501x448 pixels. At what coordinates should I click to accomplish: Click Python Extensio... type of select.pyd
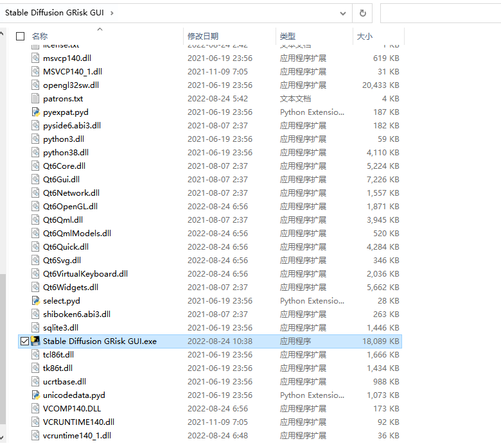pos(312,300)
